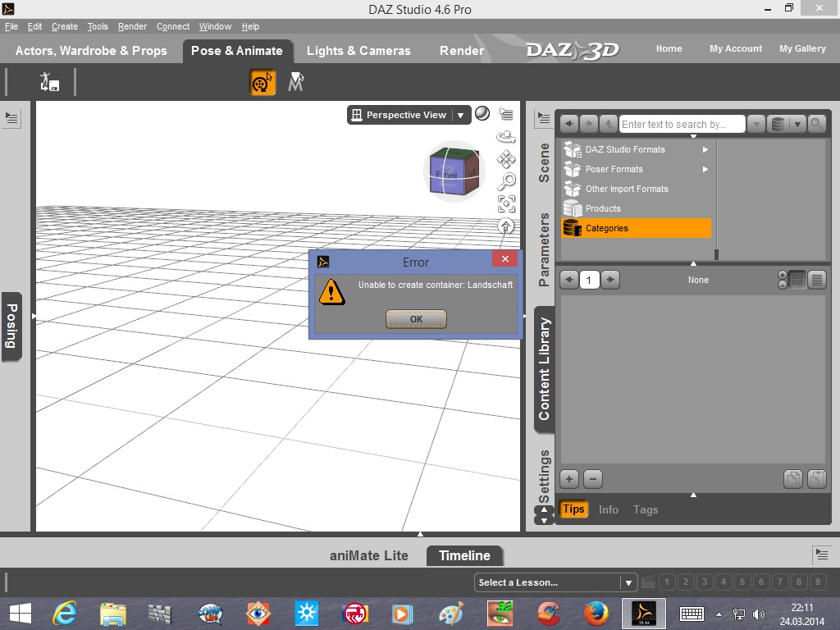The height and width of the screenshot is (630, 840).
Task: Open the Posing pane tab
Action: coord(11,326)
